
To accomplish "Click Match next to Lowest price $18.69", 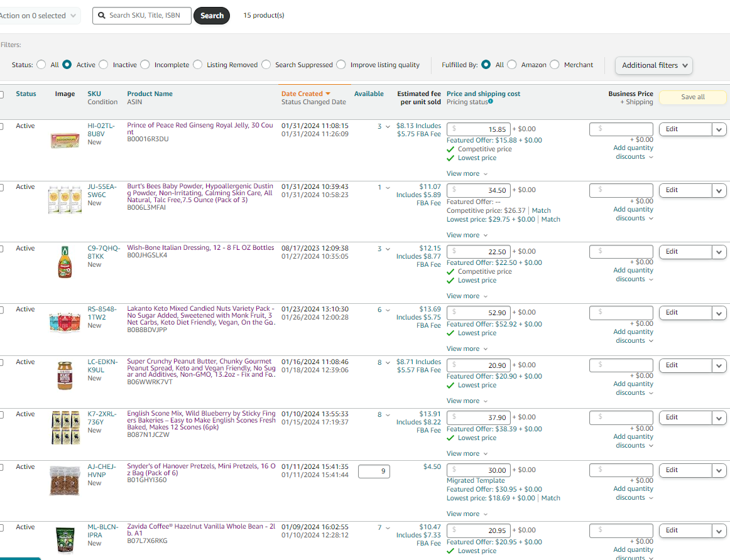I will coord(551,498).
